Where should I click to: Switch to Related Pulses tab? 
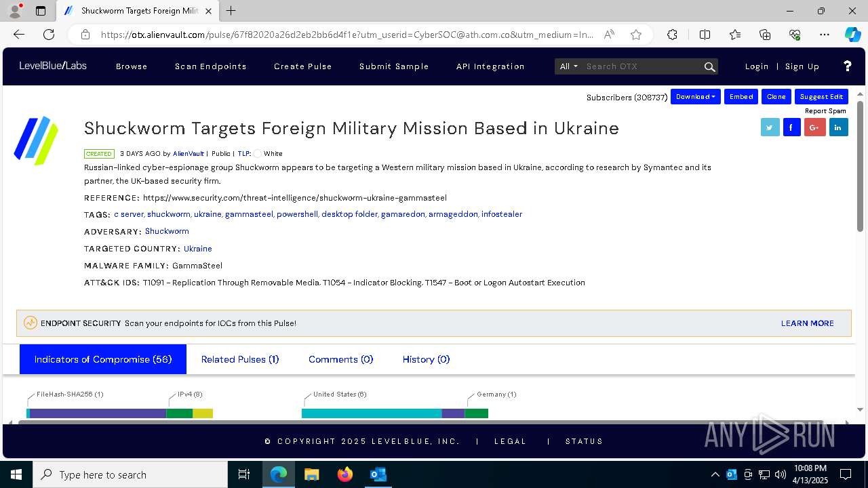(240, 359)
